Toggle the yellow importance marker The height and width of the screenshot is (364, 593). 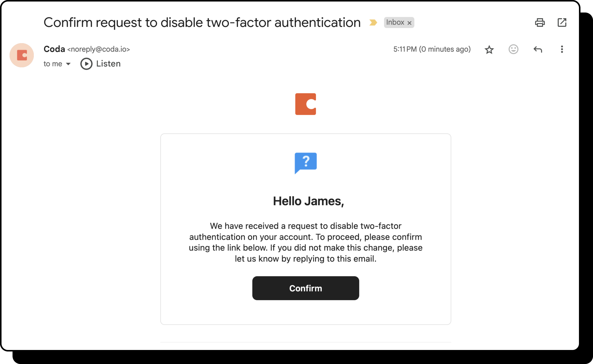pos(373,23)
